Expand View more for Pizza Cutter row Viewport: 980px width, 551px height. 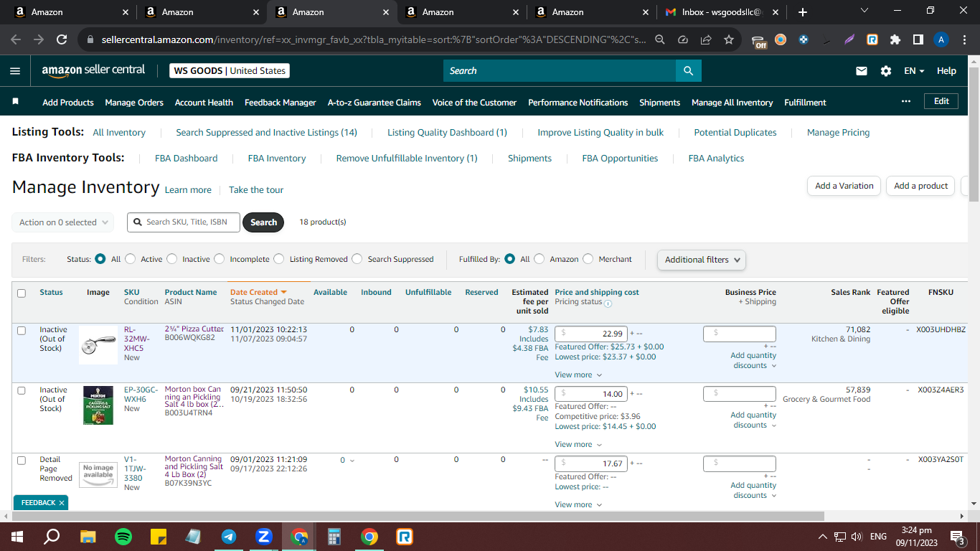[x=578, y=375]
